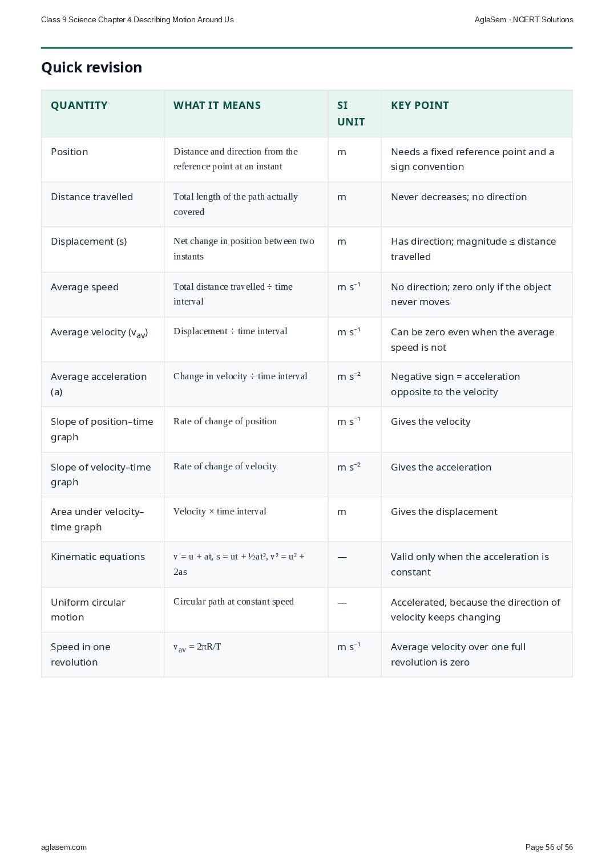Click the 'Kinematic equations' row label
Screen dimensions: 614x868
tap(98, 557)
